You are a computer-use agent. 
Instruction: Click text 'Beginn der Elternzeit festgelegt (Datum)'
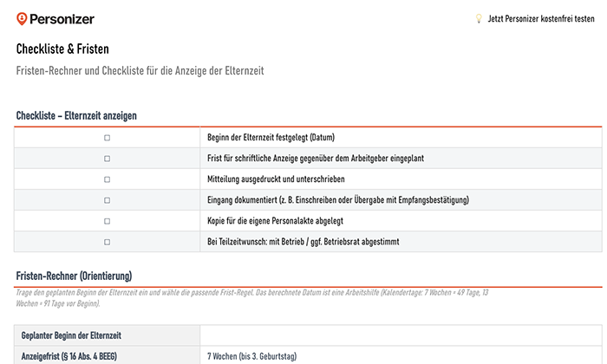click(271, 137)
